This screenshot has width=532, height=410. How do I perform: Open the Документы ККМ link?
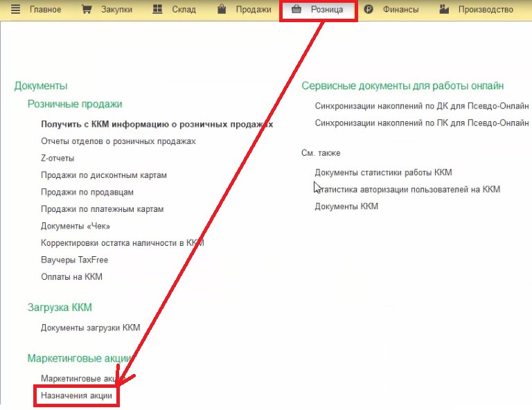click(x=346, y=206)
